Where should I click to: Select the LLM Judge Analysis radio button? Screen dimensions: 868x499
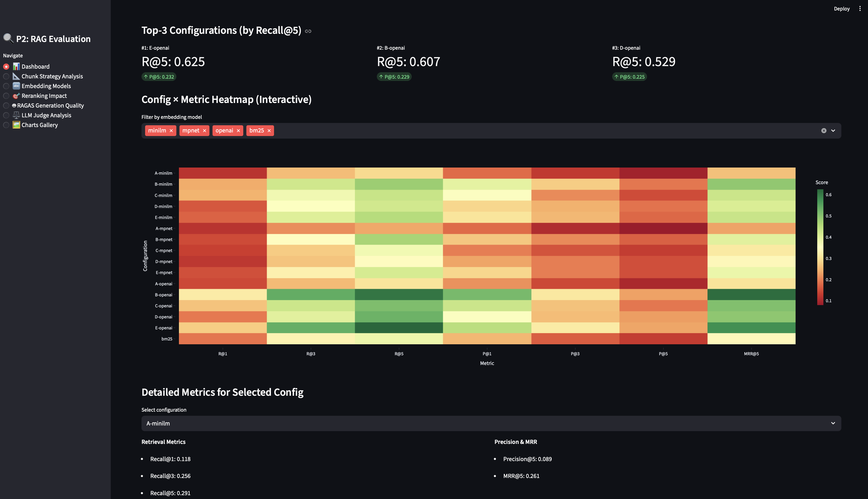tap(6, 115)
